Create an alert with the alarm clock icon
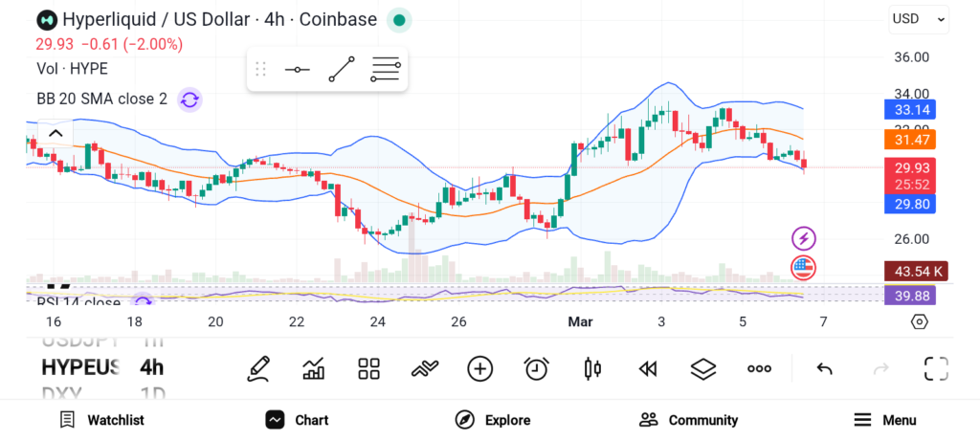Image resolution: width=980 pixels, height=441 pixels. [x=536, y=368]
